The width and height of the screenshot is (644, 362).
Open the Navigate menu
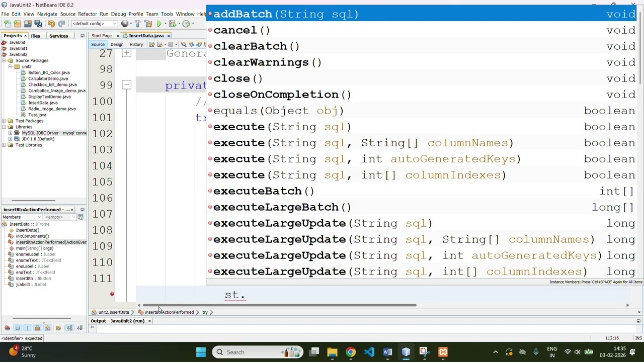[x=47, y=14]
